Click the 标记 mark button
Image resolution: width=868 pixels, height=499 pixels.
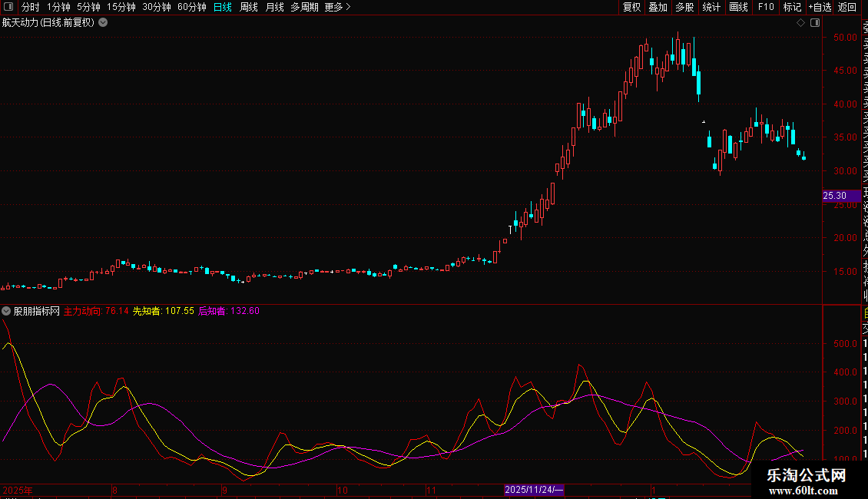pos(792,7)
